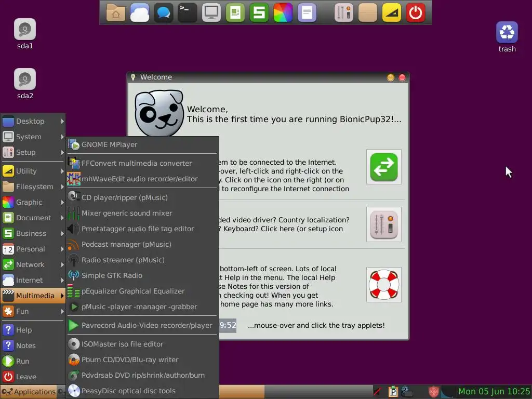The width and height of the screenshot is (532, 399).
Task: Open Pdvdrsab DVD rip/shrink/author/burn
Action: [142, 375]
